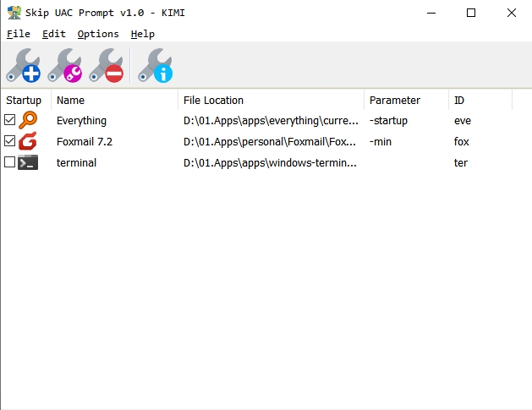Sort by File Location column header

pos(271,101)
